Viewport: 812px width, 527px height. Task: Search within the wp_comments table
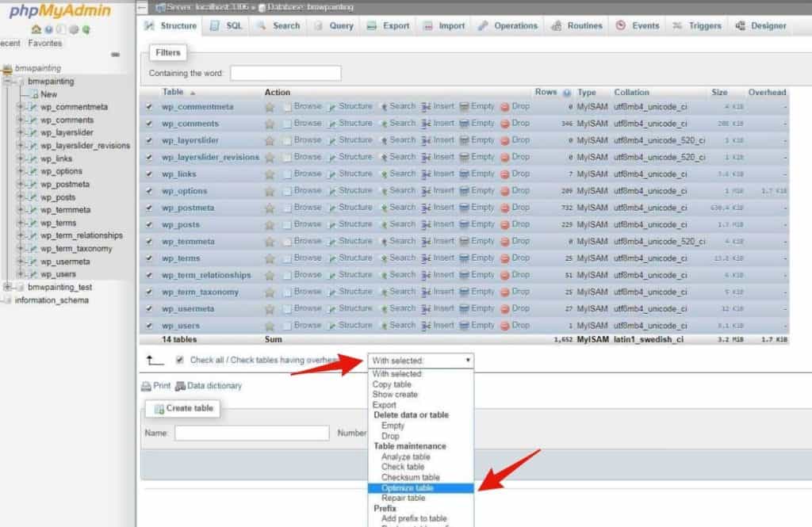coord(402,124)
